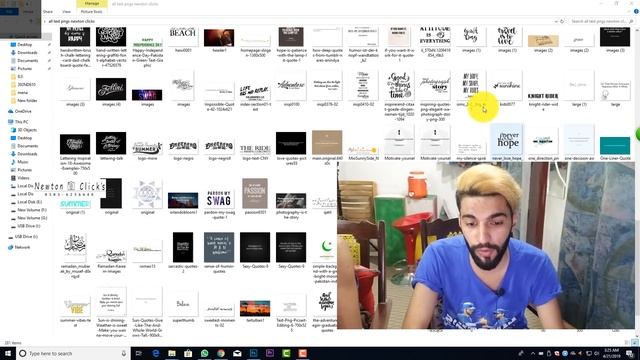Open 3D Objects under This PC
640x360 pixels.
(x=27, y=130)
